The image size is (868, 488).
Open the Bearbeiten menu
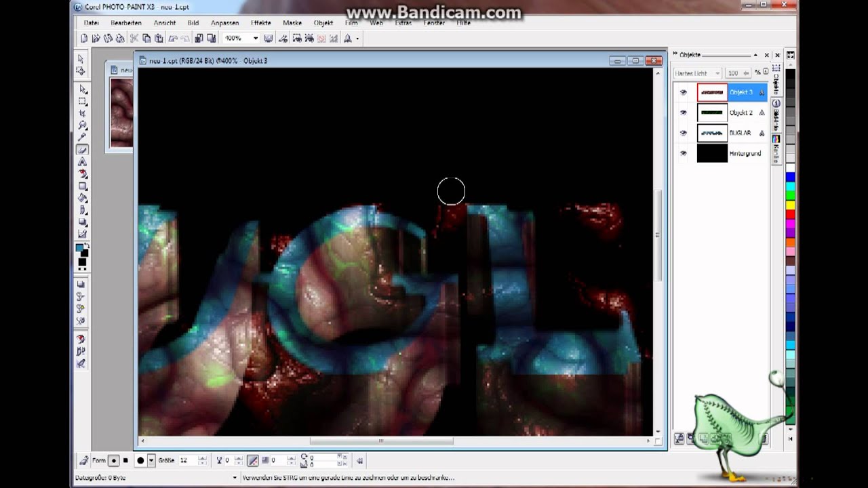coord(126,22)
